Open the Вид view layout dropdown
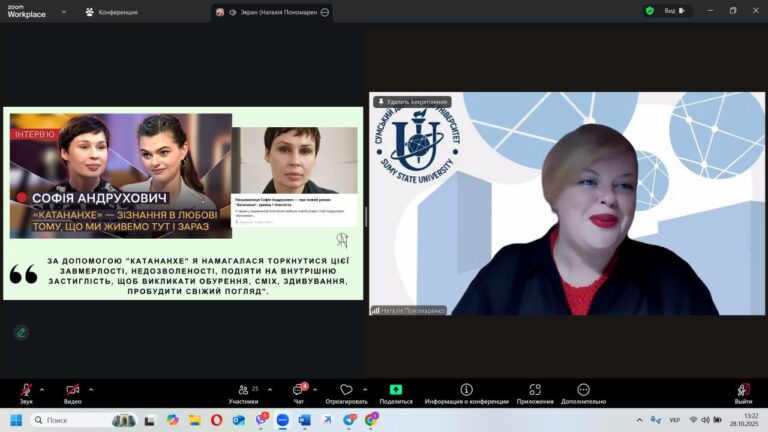Screen dimensions: 768x432 point(675,11)
